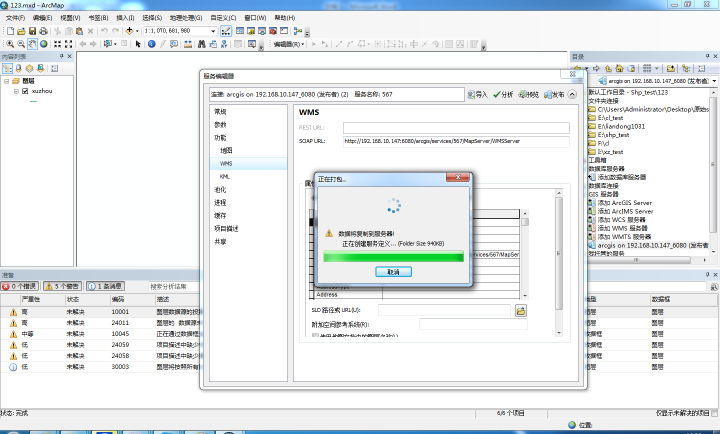Click the Find binoculars icon

tap(201, 44)
